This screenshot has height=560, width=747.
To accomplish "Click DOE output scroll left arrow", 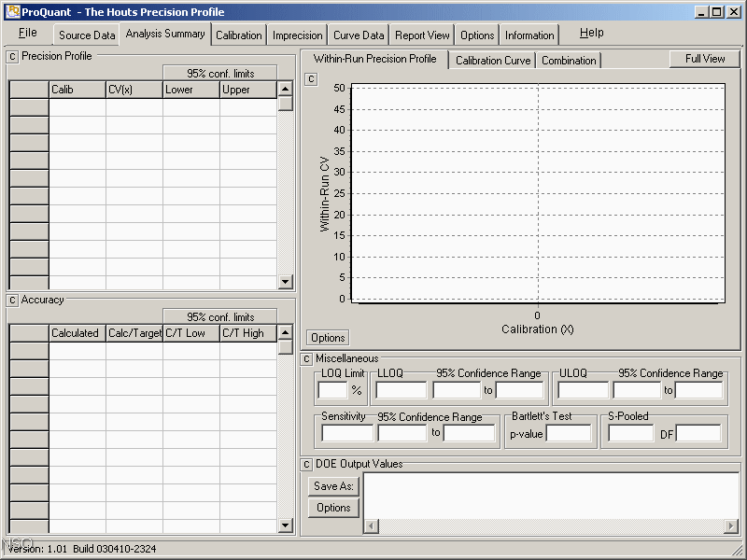I will [x=371, y=526].
